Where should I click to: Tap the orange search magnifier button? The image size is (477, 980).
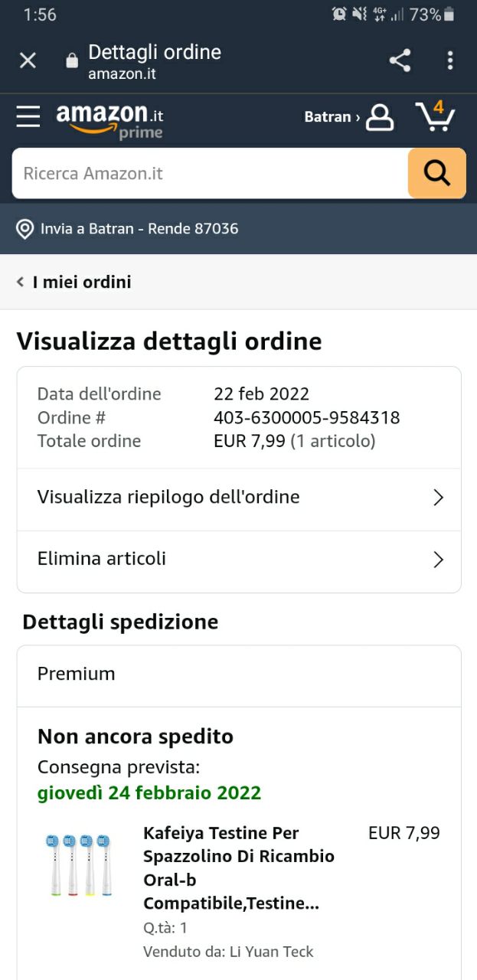[x=436, y=173]
